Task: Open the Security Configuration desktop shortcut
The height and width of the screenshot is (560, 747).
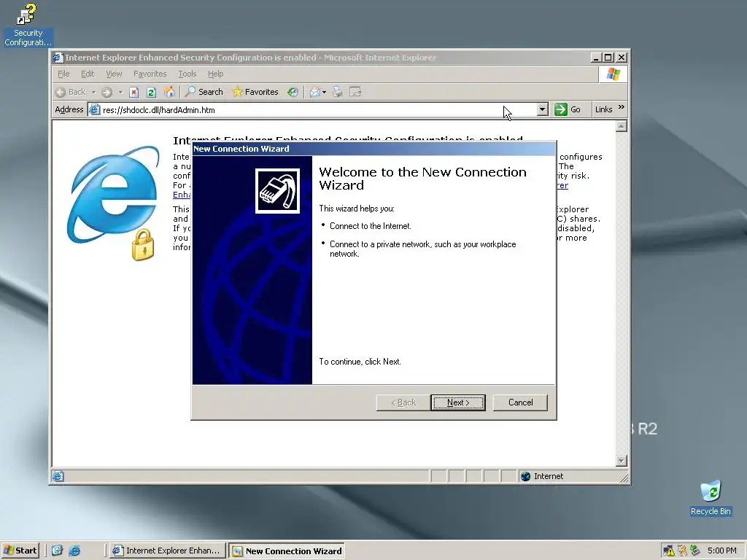Action: (x=28, y=24)
